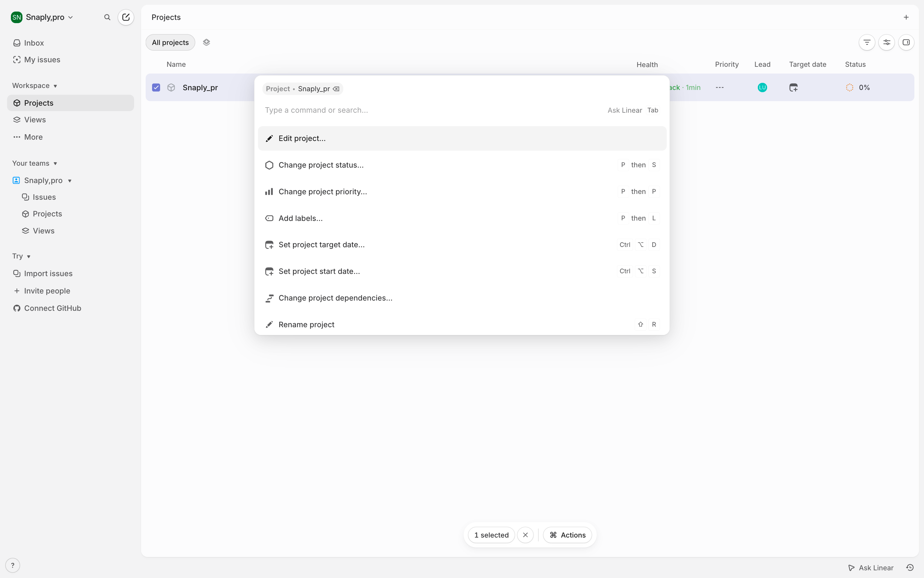The image size is (924, 578).
Task: Click the target date calendar icon in row
Action: click(793, 88)
